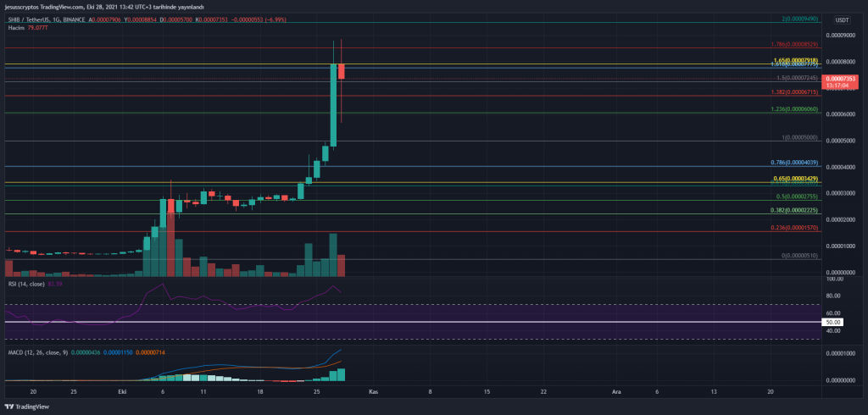Click the Eki month label on time axis
Image resolution: width=868 pixels, height=415 pixels.
coord(123,391)
